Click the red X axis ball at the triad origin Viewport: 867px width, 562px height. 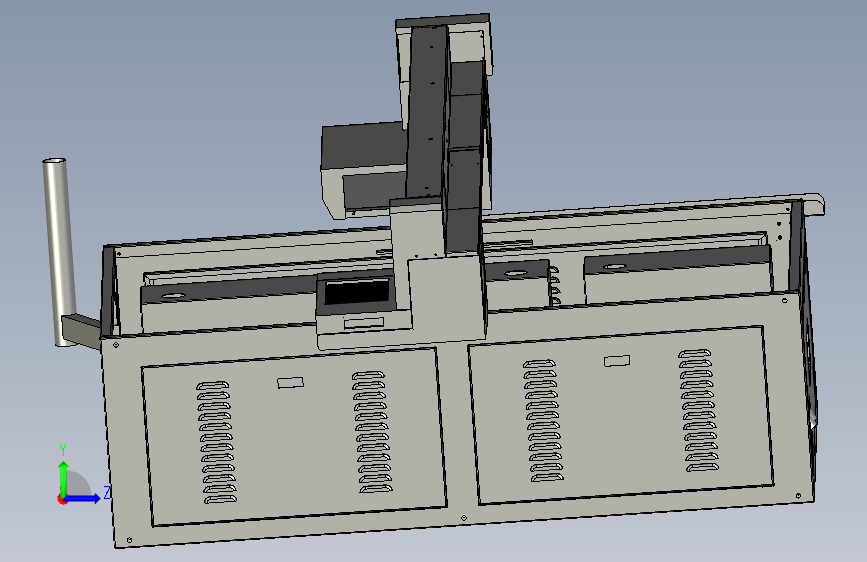point(62,499)
